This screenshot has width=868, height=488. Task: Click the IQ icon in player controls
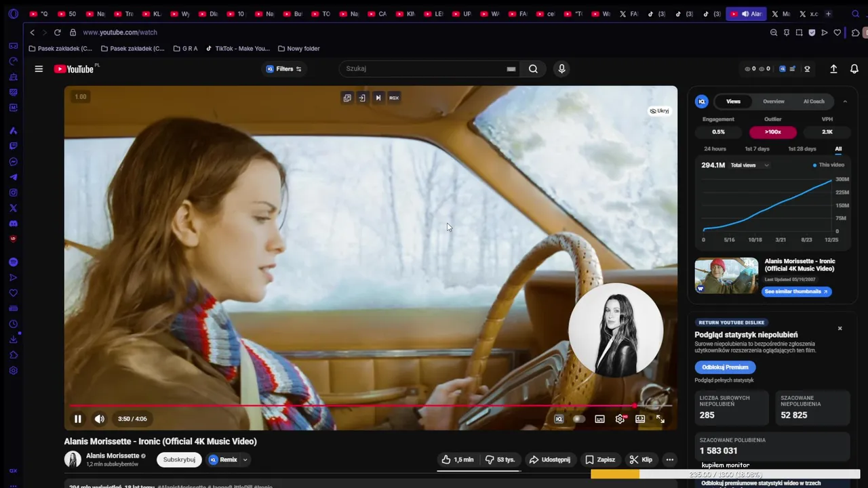coord(559,419)
